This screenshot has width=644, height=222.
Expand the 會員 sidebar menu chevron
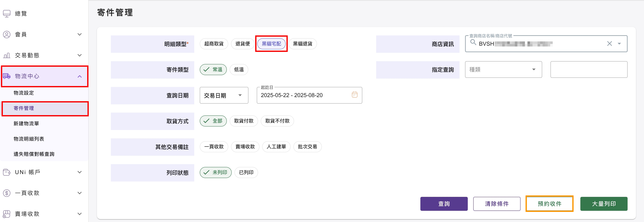tap(79, 34)
